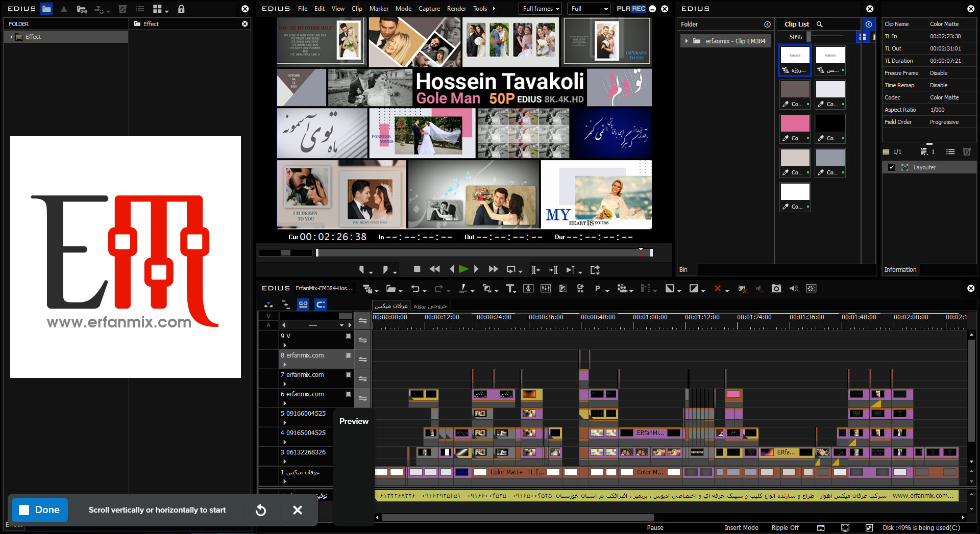Click the Rewind button in player
Screen dimensions: 980x534
coord(435,269)
